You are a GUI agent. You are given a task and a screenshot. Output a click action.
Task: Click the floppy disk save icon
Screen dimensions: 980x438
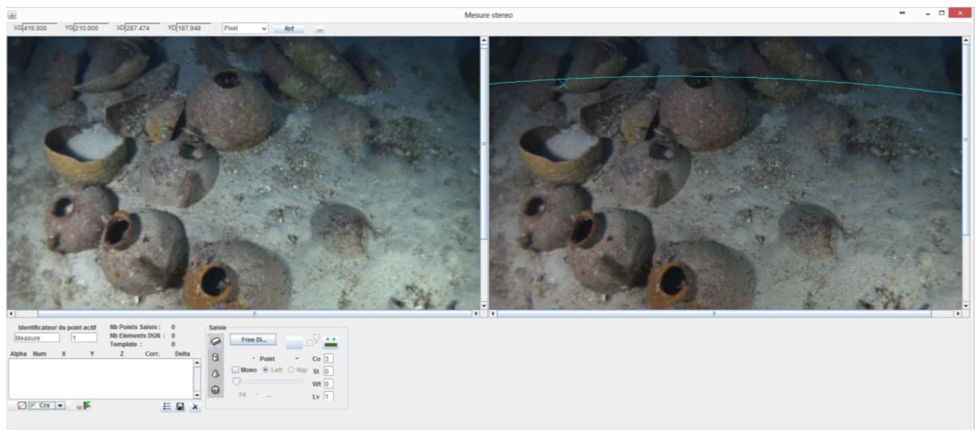click(x=180, y=407)
